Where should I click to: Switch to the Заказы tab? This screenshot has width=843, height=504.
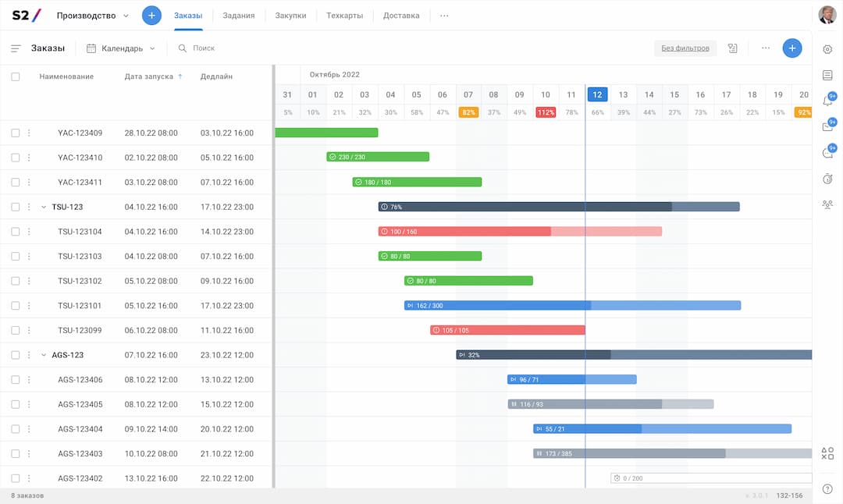tap(188, 16)
